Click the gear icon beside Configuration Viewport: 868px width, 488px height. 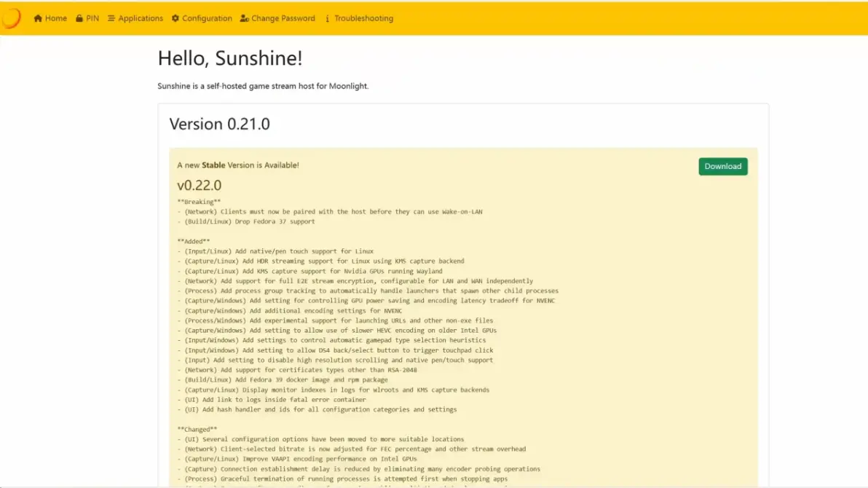tap(175, 18)
